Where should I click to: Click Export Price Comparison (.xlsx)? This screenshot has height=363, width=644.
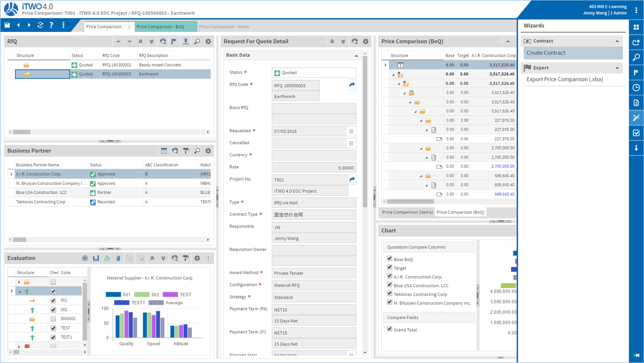coord(565,79)
